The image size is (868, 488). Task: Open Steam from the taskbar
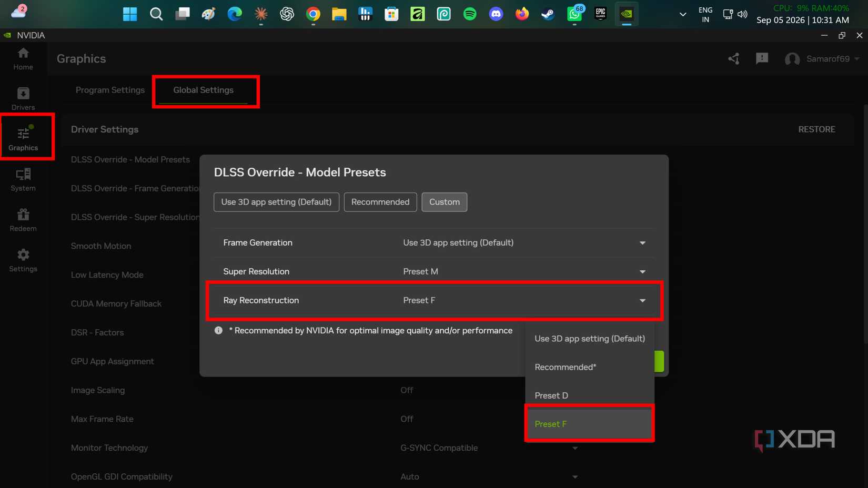[x=548, y=14]
